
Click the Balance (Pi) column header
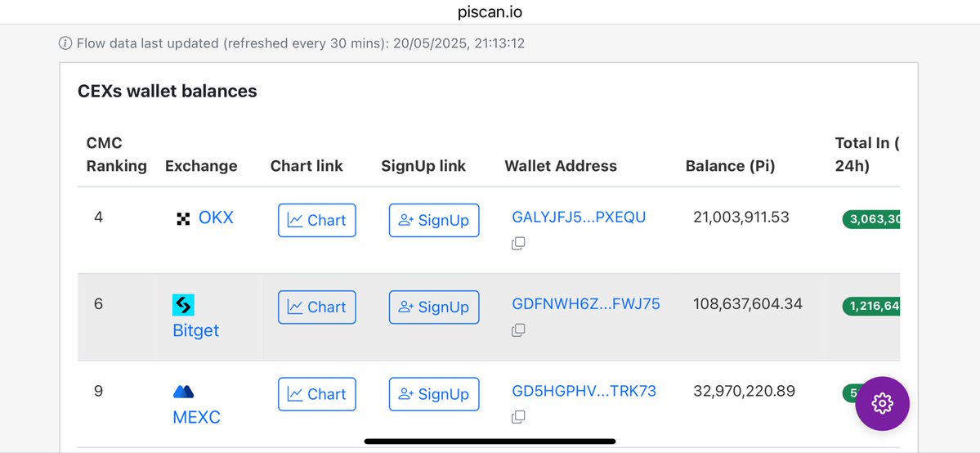(730, 166)
